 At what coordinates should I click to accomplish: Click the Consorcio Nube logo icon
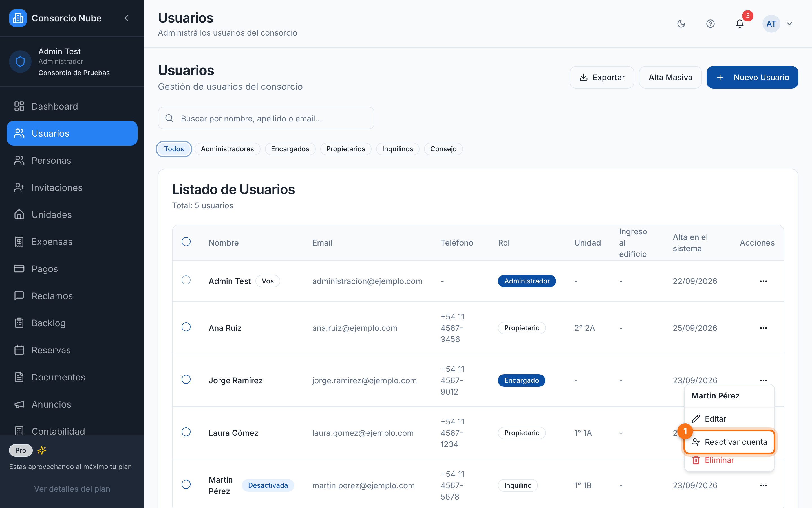pyautogui.click(x=18, y=18)
